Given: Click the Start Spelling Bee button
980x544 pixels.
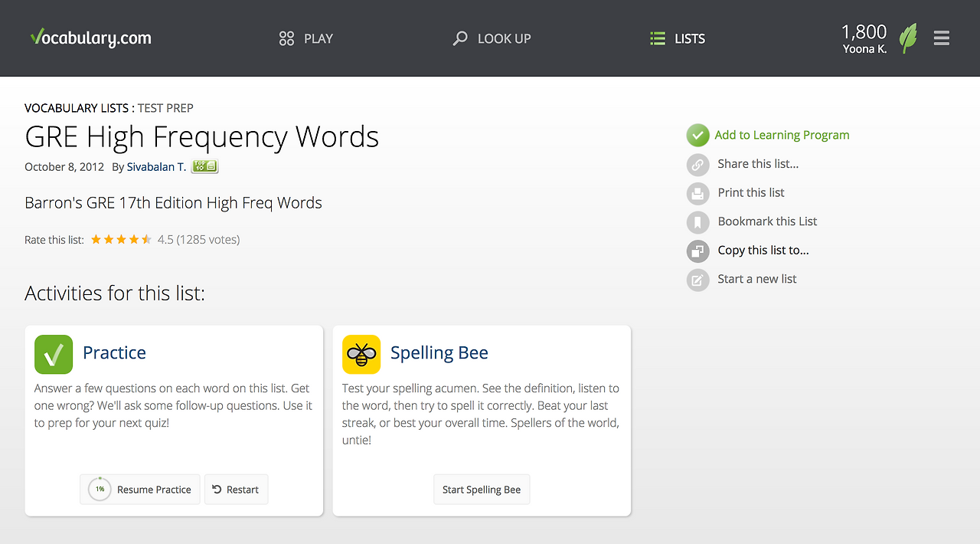Looking at the screenshot, I should pos(482,489).
